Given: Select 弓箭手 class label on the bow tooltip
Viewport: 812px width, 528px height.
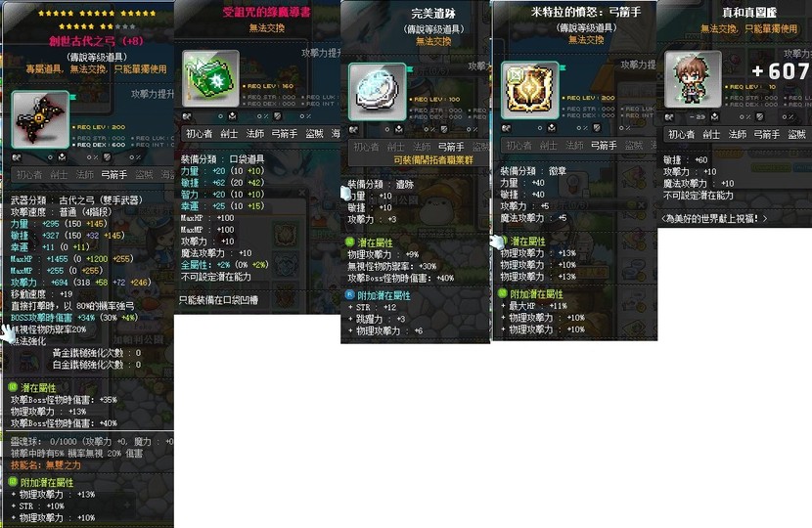Looking at the screenshot, I should tap(113, 175).
